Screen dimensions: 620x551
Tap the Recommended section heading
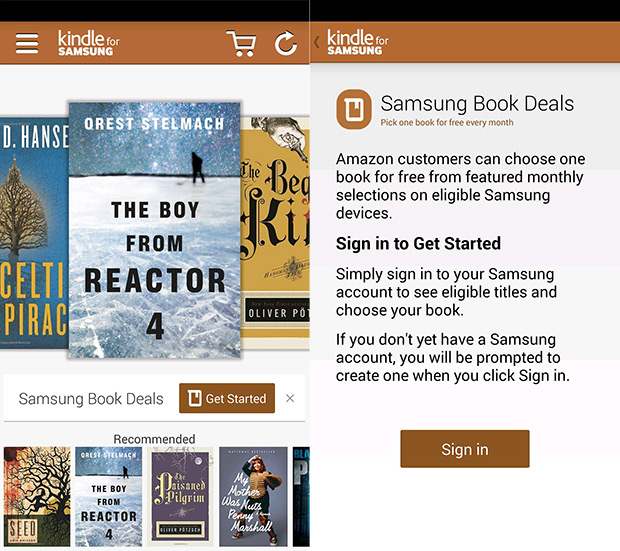(x=154, y=439)
